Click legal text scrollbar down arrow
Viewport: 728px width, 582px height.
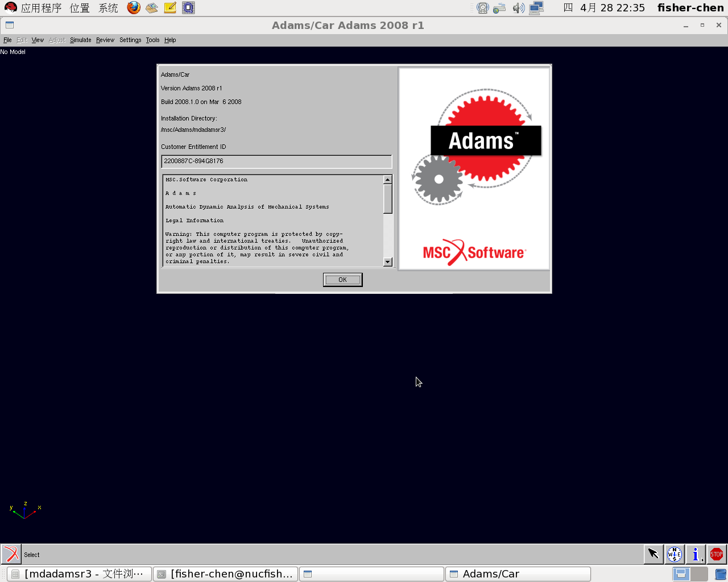click(x=388, y=262)
